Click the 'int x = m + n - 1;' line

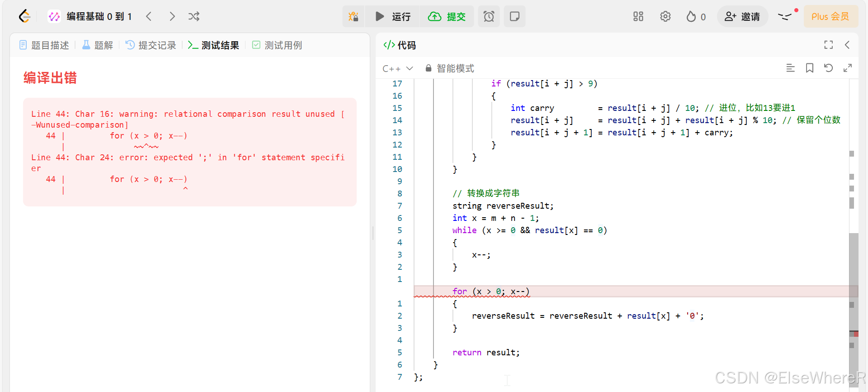coord(495,218)
